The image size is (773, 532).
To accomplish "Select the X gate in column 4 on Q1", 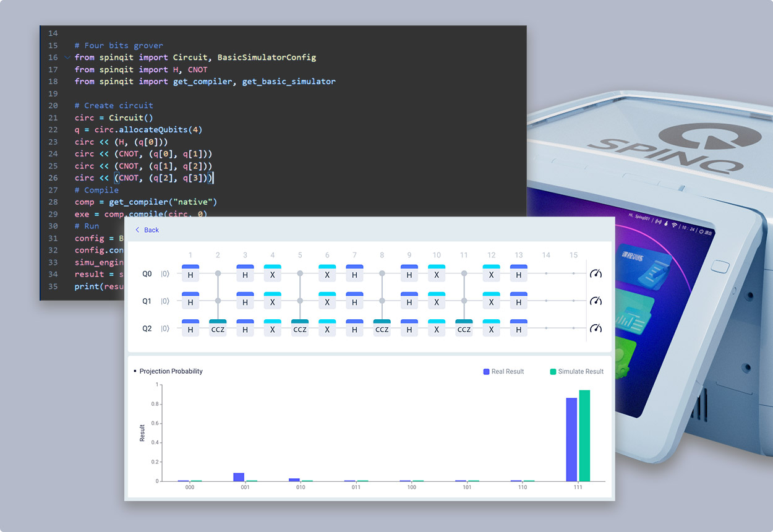I will [273, 301].
